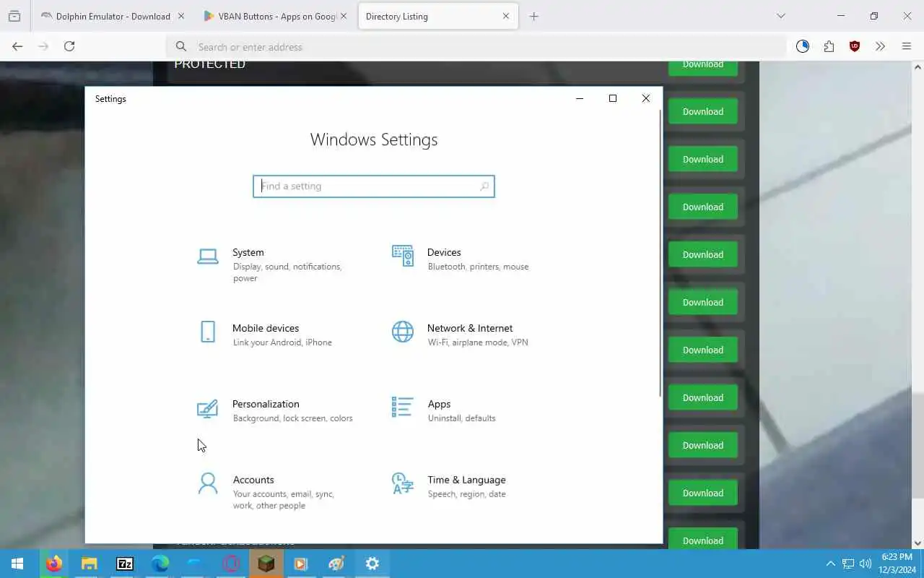Open Accounts settings
The height and width of the screenshot is (578, 924).
(274, 491)
